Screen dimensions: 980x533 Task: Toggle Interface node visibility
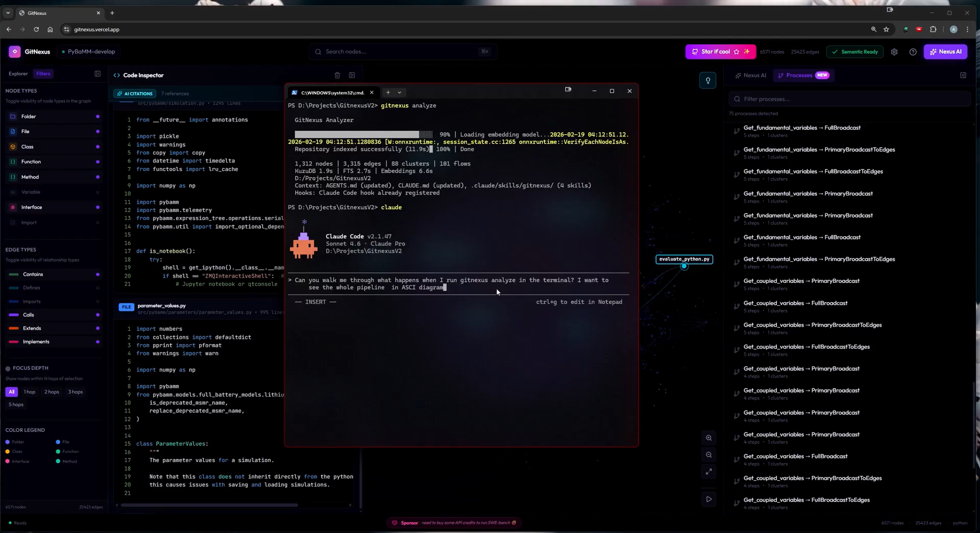(98, 207)
